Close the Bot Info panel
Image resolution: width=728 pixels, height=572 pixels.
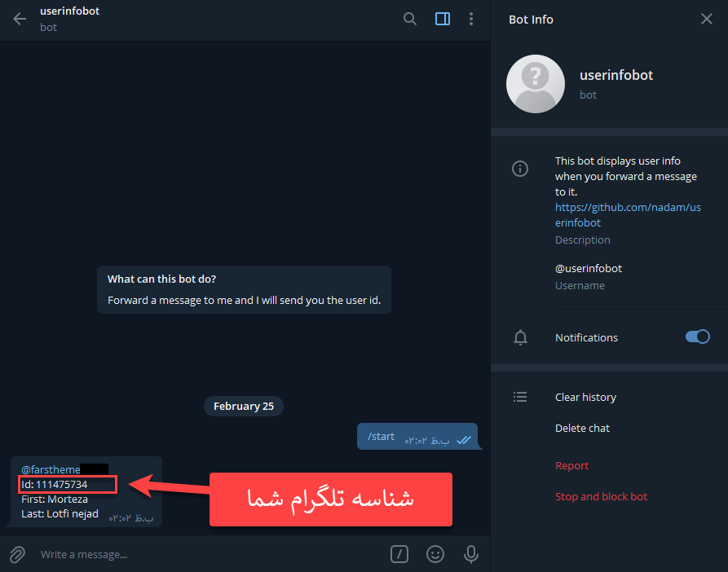point(706,19)
